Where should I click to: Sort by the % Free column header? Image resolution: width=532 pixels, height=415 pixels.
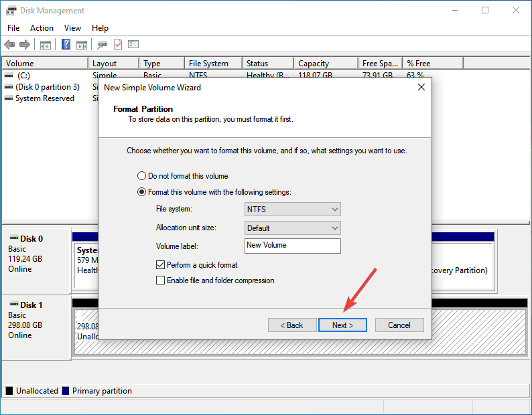(433, 64)
